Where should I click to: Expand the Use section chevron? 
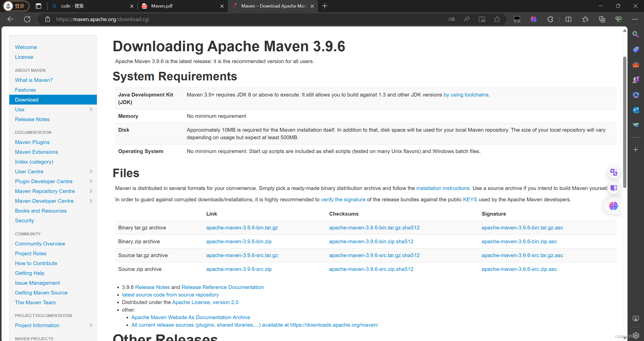point(91,109)
